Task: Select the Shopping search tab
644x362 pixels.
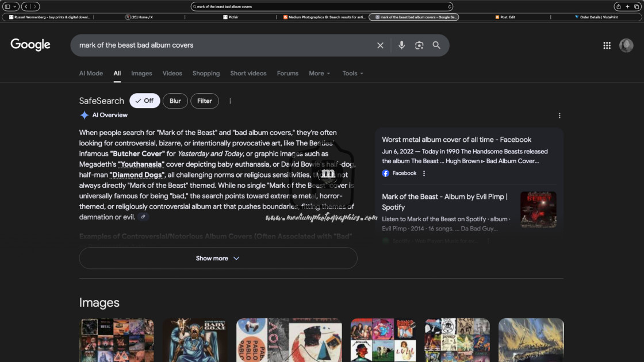Action: point(206,74)
